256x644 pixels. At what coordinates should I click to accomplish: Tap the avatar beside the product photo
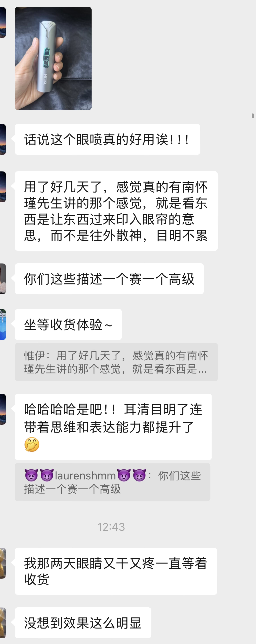3,22
